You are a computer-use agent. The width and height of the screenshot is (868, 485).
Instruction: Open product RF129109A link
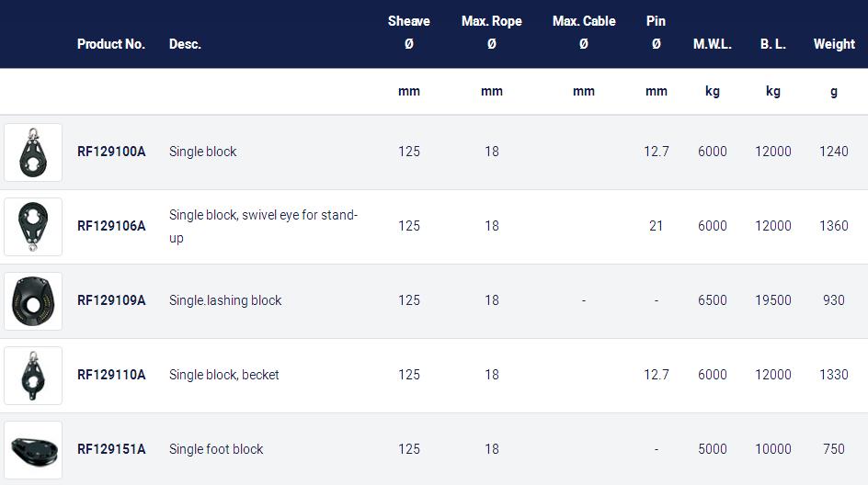[x=111, y=300]
